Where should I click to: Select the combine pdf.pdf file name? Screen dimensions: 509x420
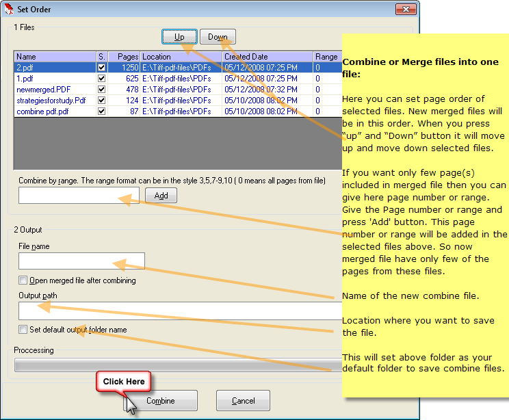42,111
